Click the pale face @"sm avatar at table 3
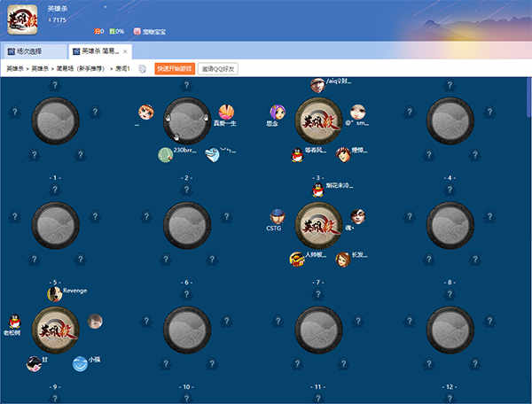This screenshot has height=404, width=532. [x=357, y=113]
